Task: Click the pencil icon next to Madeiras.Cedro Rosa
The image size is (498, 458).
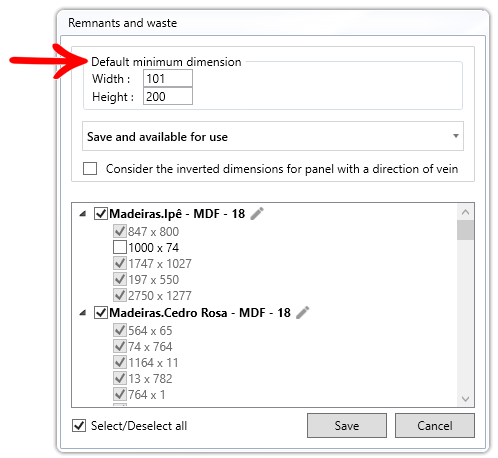Action: pos(302,312)
